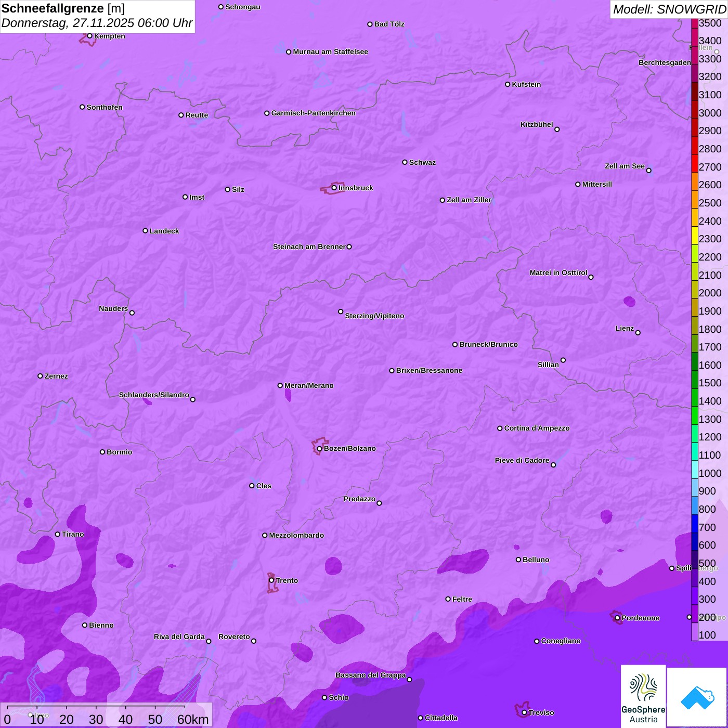The width and height of the screenshot is (728, 728).
Task: Click the Bozen/Bolzano city marker
Action: coord(319,448)
